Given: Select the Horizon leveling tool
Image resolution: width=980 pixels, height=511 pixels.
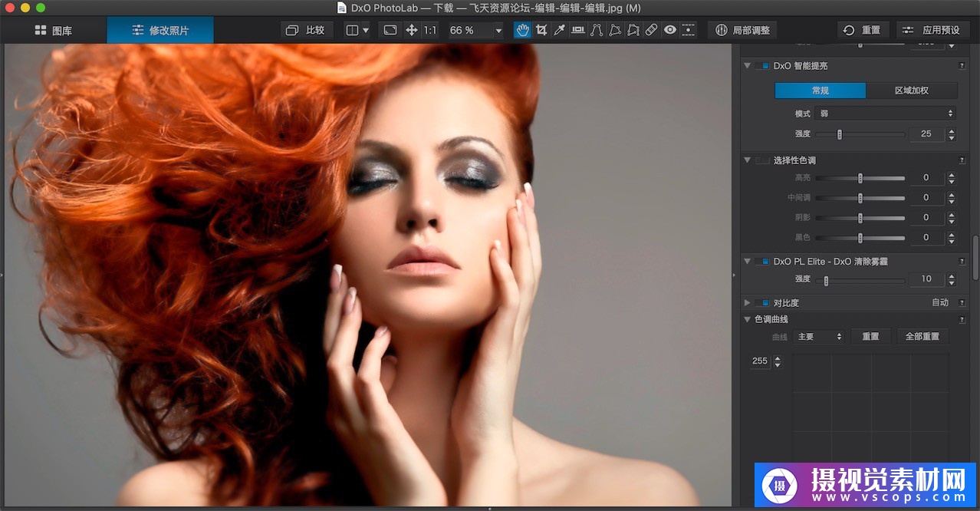Looking at the screenshot, I should 578,30.
